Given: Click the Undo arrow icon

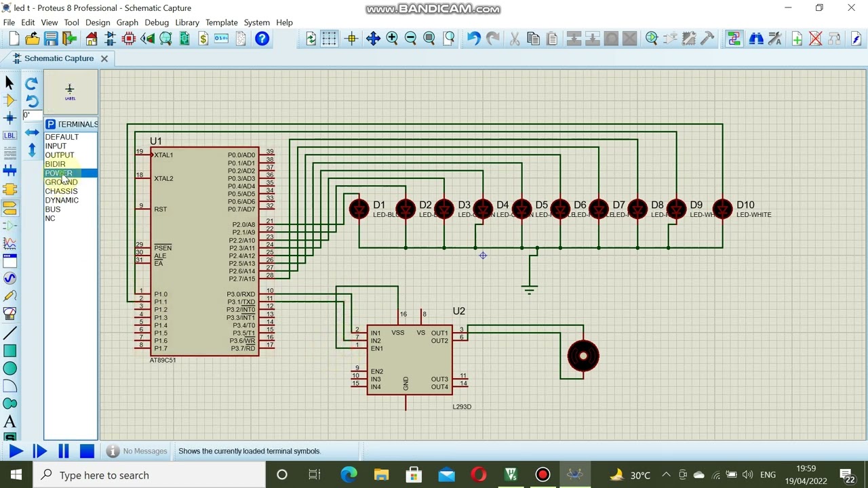Looking at the screenshot, I should pyautogui.click(x=473, y=39).
